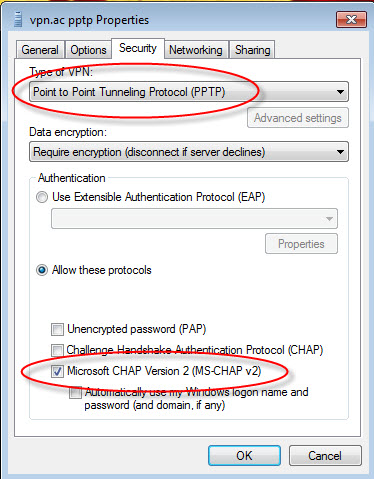Dismiss dialog with Cancel button
374x479 pixels.
coord(325,456)
